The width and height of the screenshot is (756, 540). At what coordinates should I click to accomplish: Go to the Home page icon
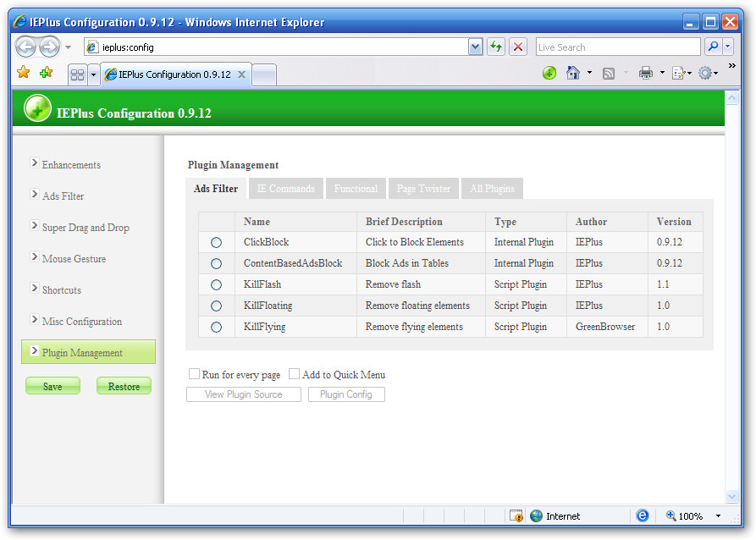(573, 74)
